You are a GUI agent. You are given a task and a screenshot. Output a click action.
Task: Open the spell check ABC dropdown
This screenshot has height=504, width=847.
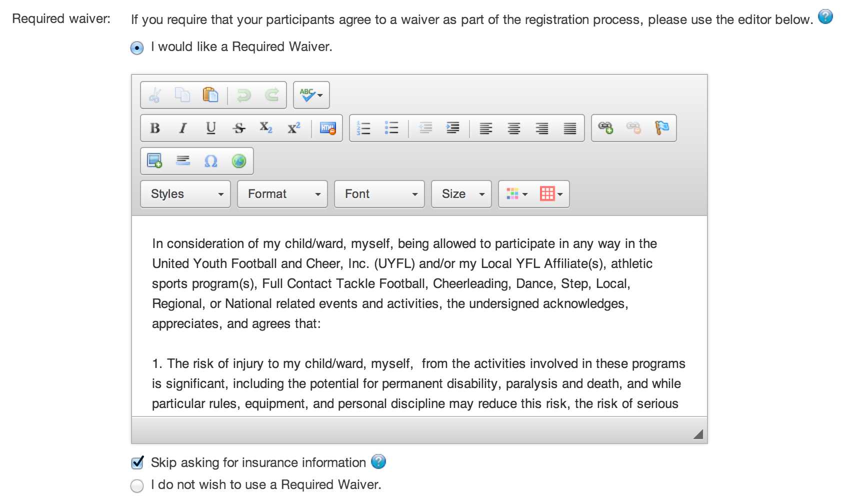pyautogui.click(x=311, y=95)
